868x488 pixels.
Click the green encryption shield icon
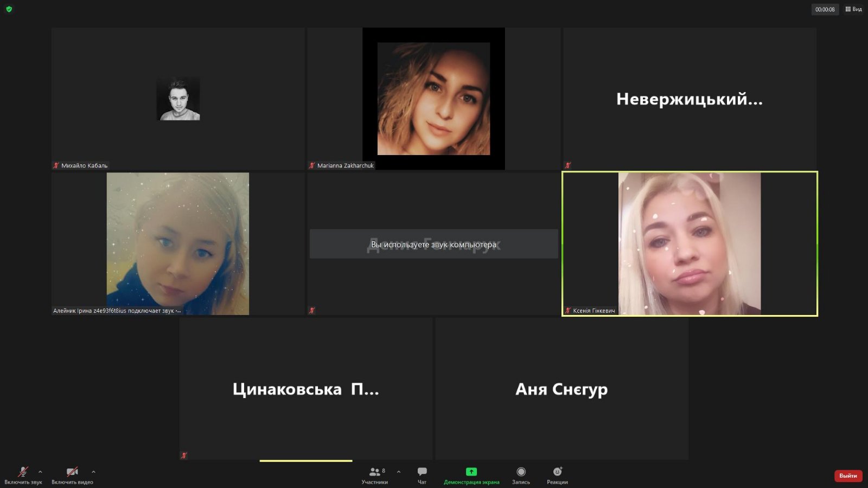click(9, 9)
